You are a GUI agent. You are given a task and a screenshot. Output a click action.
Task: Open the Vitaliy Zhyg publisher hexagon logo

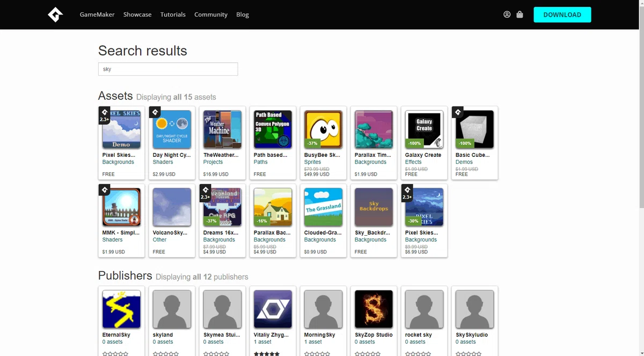click(x=273, y=309)
